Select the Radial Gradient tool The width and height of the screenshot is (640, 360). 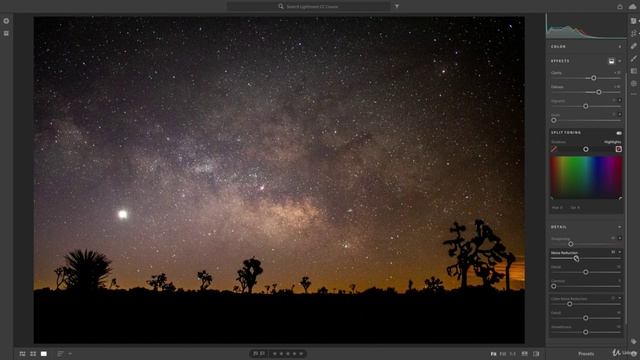click(x=633, y=83)
